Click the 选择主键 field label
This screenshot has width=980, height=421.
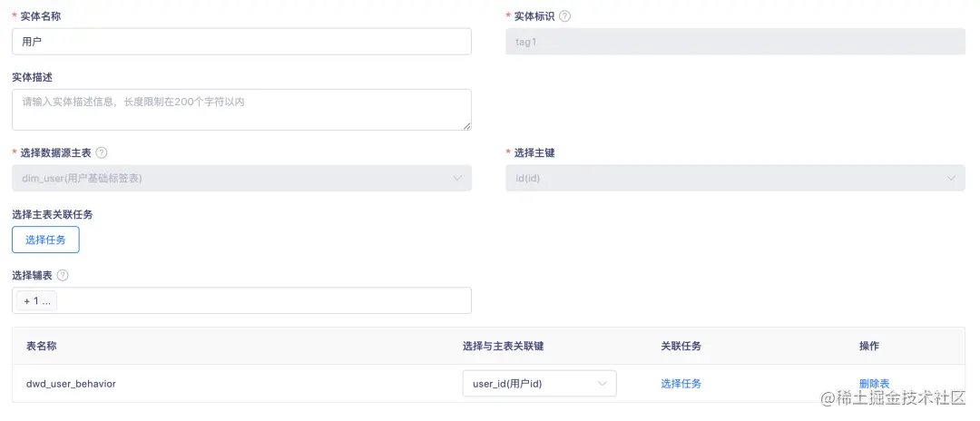tap(534, 153)
